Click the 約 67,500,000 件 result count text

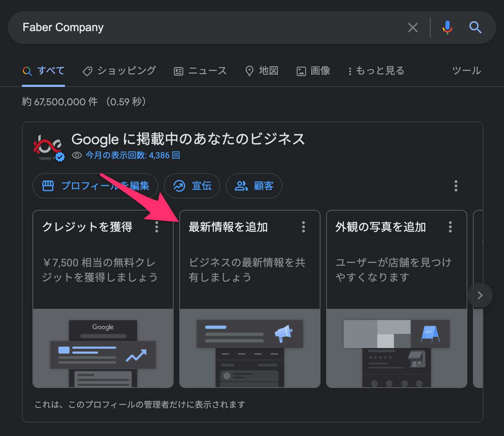click(60, 102)
